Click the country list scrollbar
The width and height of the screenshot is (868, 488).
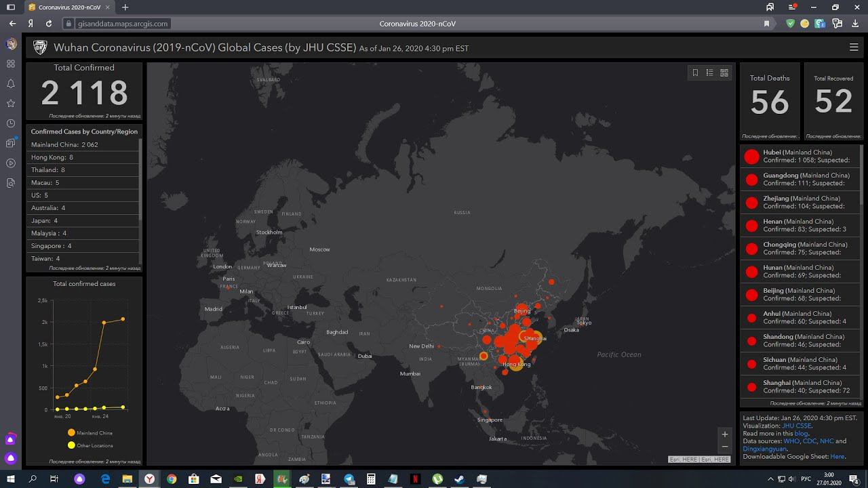(x=140, y=180)
